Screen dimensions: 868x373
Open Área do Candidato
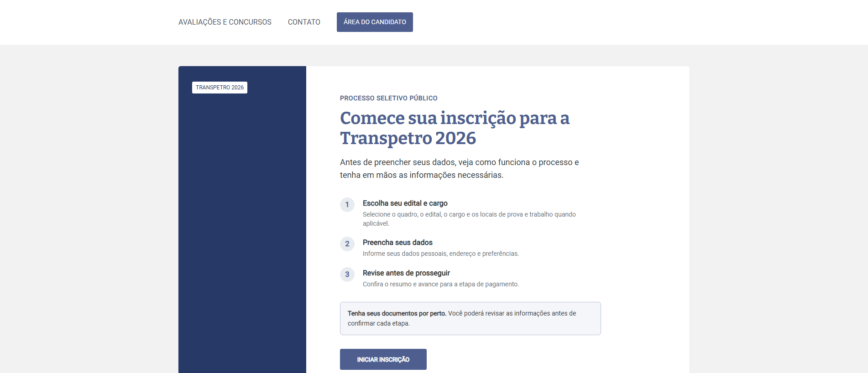pos(375,22)
